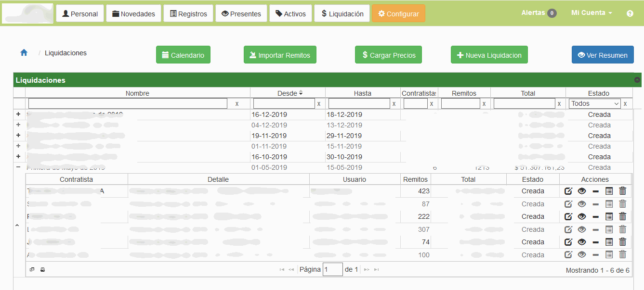Image resolution: width=644 pixels, height=290 pixels.
Task: Switch to the Presentes tab
Action: click(x=241, y=13)
